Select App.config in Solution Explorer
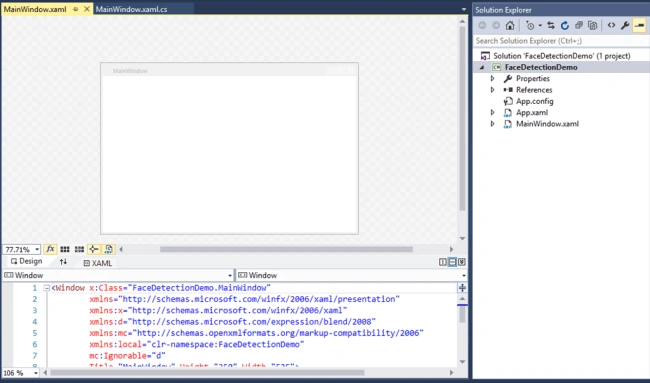Screen dimensions: 650x383 pos(534,101)
